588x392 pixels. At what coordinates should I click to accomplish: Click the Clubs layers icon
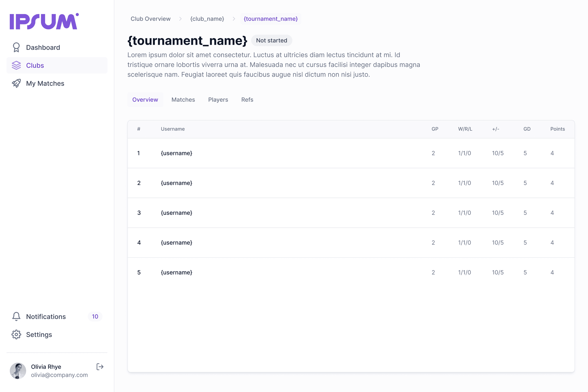16,65
